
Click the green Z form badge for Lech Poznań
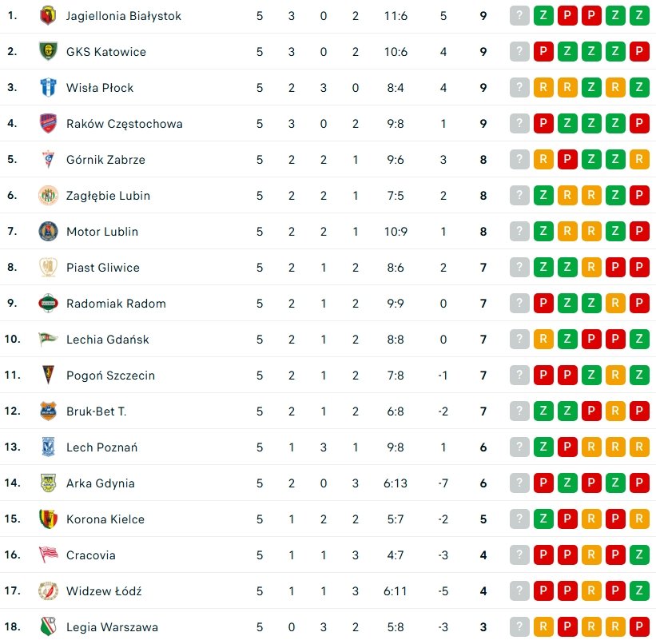tap(543, 447)
